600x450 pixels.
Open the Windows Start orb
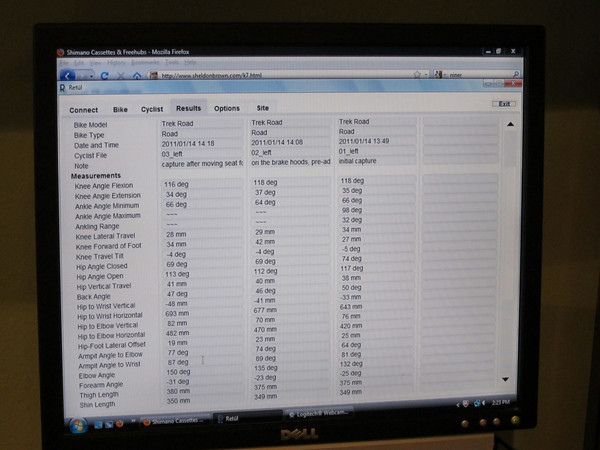tap(78, 425)
